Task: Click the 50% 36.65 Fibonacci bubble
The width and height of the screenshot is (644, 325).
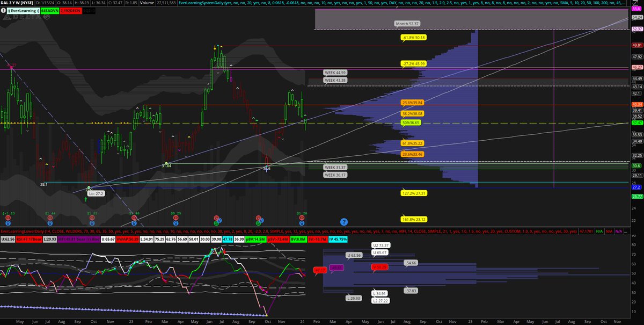Action: pyautogui.click(x=411, y=123)
